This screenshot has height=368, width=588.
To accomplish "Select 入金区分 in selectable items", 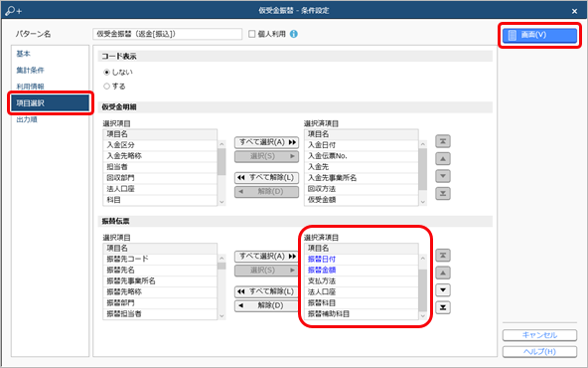I will [x=160, y=145].
